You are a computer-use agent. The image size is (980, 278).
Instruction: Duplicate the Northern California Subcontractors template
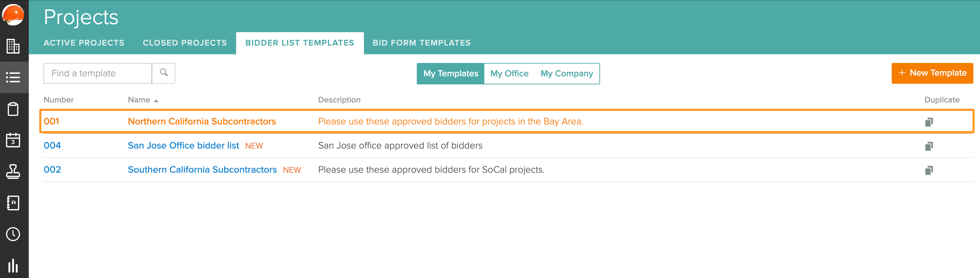point(928,122)
